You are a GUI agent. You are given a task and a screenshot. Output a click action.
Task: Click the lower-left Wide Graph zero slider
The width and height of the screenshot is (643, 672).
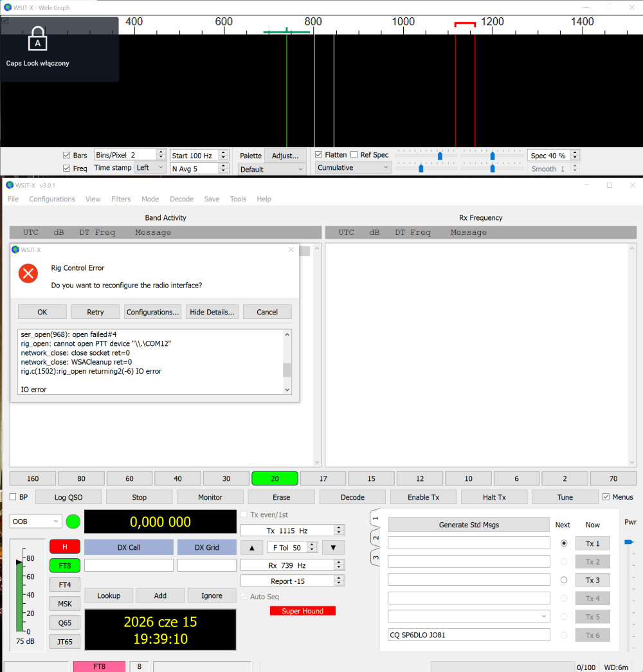click(421, 168)
